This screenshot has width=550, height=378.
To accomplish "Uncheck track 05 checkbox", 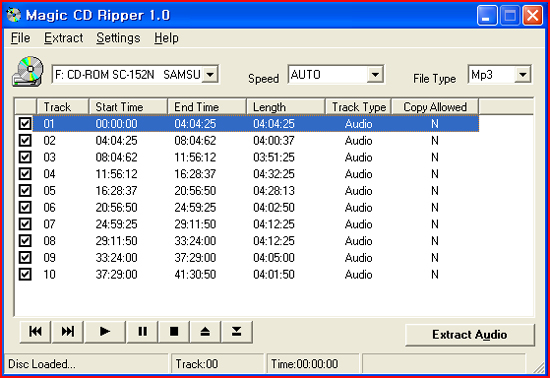I will click(x=25, y=190).
